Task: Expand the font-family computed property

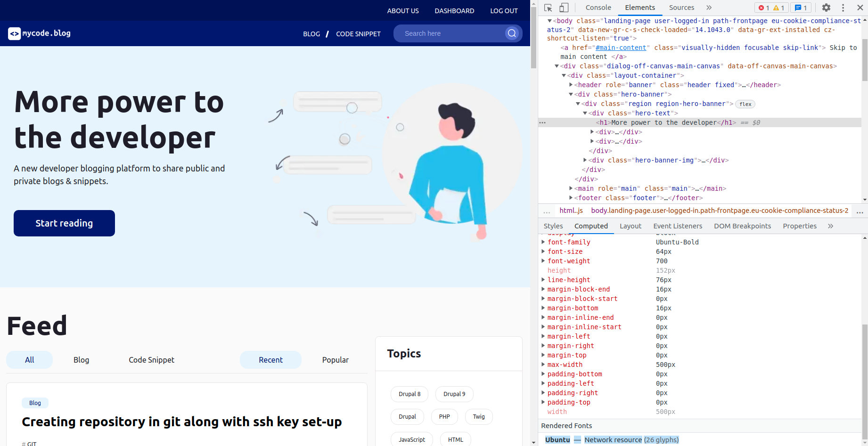Action: 543,242
